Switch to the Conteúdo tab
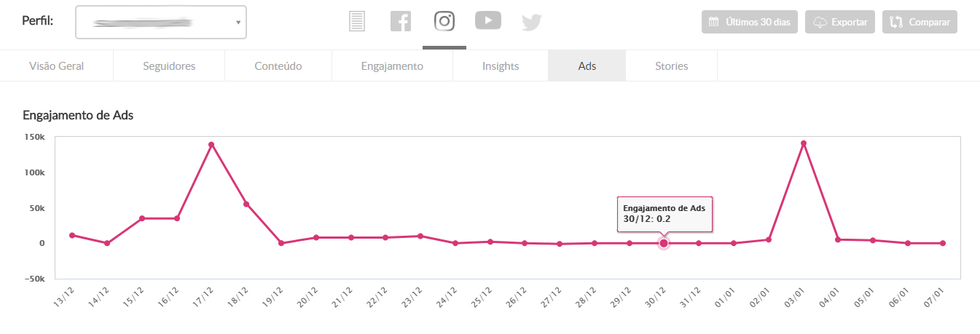 278,65
